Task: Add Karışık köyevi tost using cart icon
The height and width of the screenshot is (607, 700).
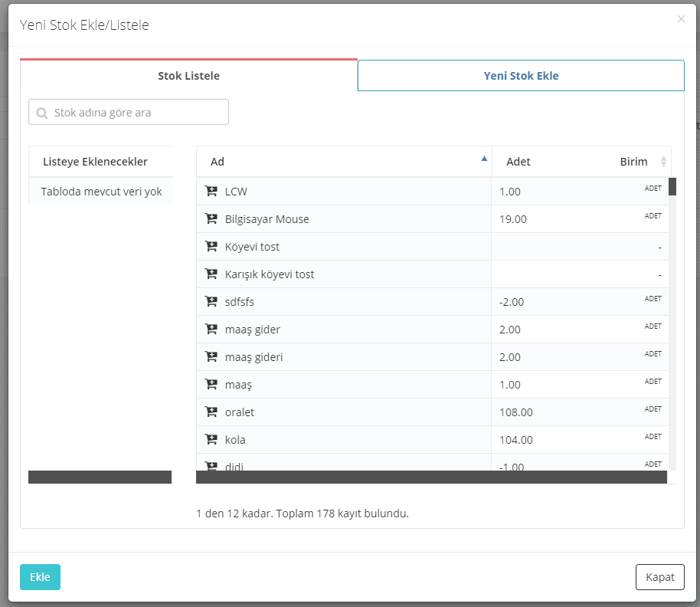Action: 211,274
